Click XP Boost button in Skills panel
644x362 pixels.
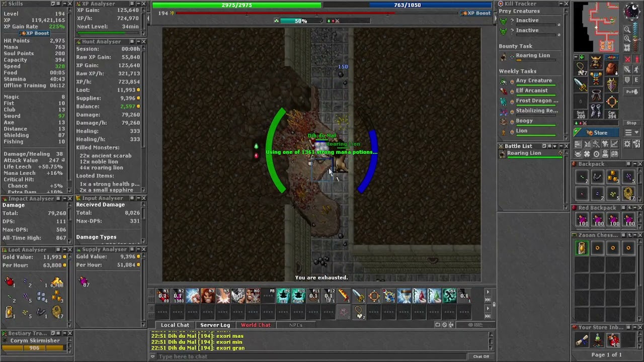[x=34, y=33]
